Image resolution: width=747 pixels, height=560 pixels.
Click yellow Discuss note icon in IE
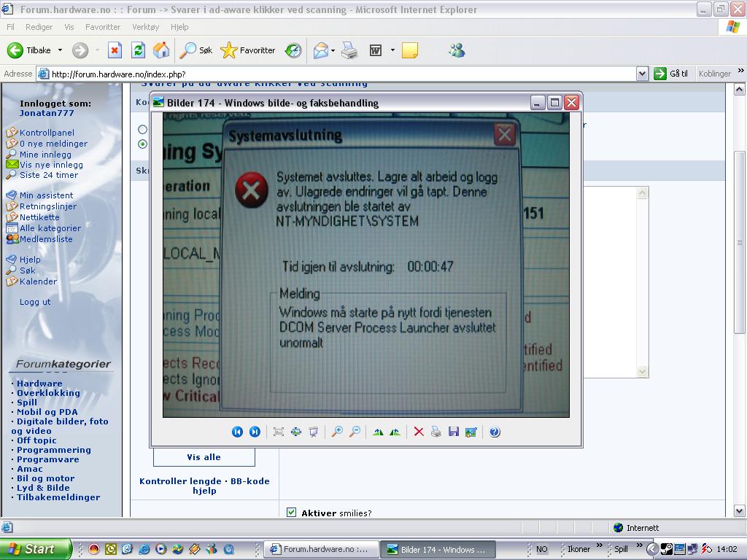click(410, 50)
